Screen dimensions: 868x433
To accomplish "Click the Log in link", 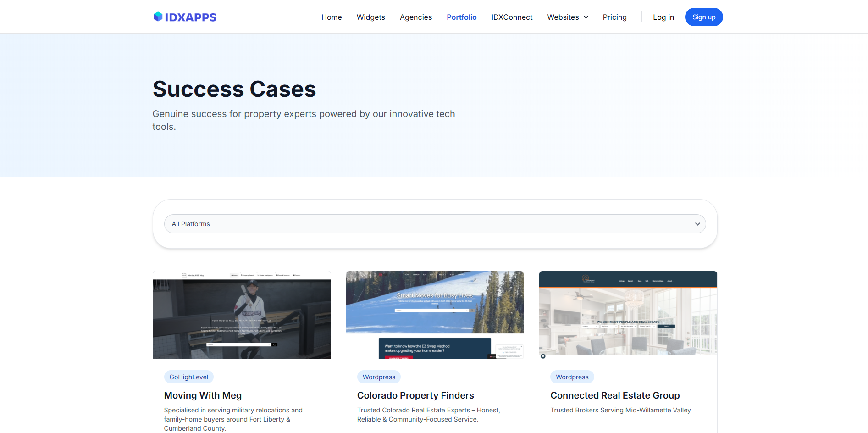I will [663, 17].
